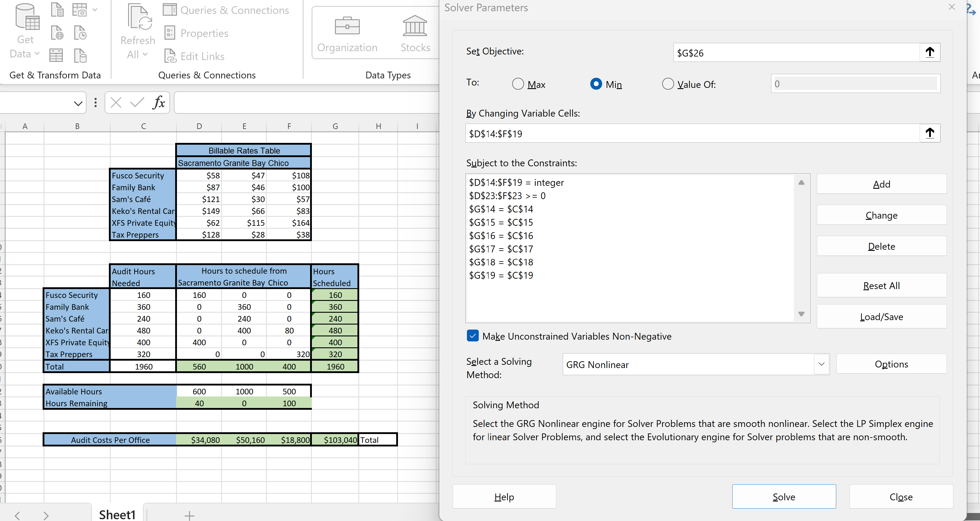
Task: Click the Refresh All icon
Action: tap(140, 17)
